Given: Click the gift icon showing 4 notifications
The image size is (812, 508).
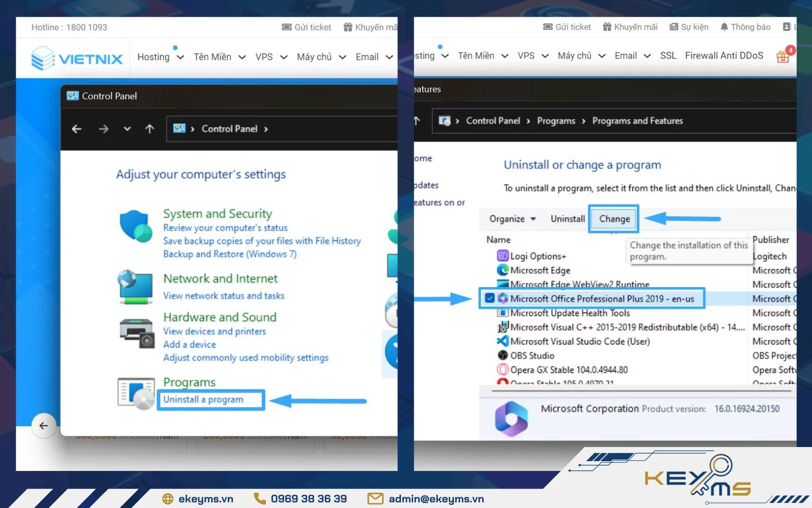Looking at the screenshot, I should pos(783,56).
